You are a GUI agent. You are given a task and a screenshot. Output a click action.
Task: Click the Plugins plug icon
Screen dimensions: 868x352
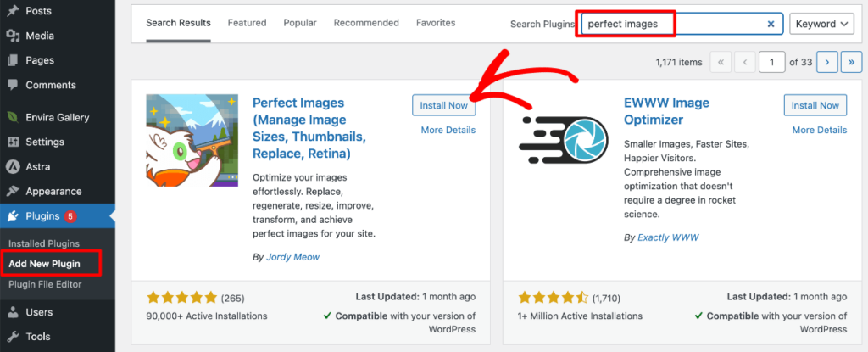tap(13, 216)
